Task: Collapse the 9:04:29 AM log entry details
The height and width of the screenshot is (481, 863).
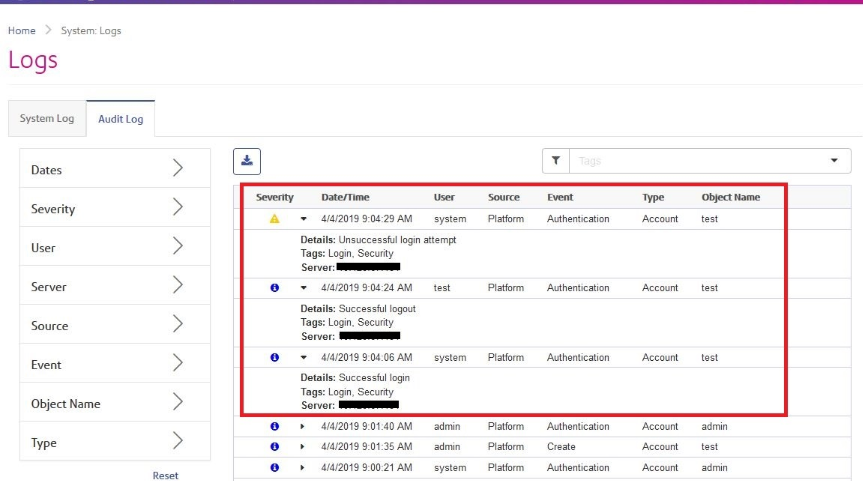Action: click(x=303, y=219)
